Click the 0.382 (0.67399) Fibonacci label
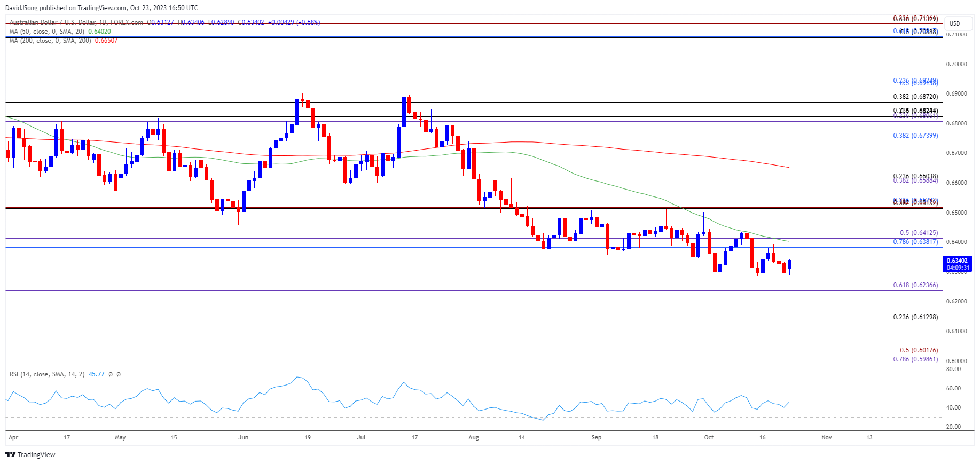 [x=915, y=136]
